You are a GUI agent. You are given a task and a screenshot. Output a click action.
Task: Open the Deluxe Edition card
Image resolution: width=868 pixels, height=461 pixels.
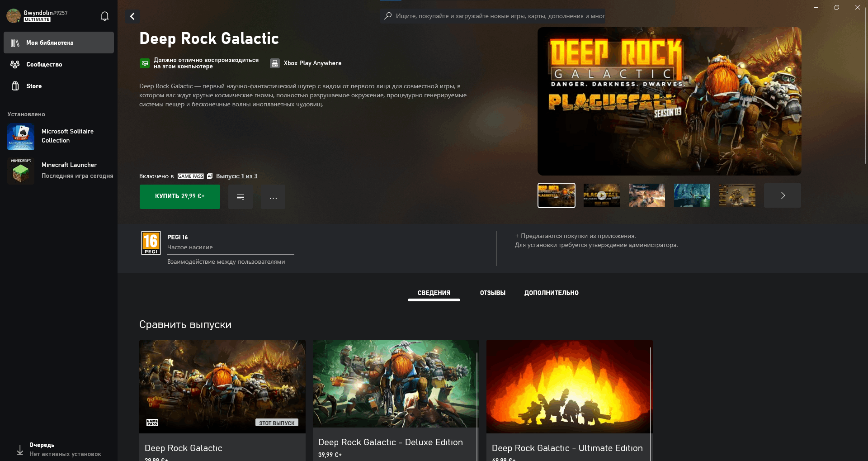(x=396, y=400)
